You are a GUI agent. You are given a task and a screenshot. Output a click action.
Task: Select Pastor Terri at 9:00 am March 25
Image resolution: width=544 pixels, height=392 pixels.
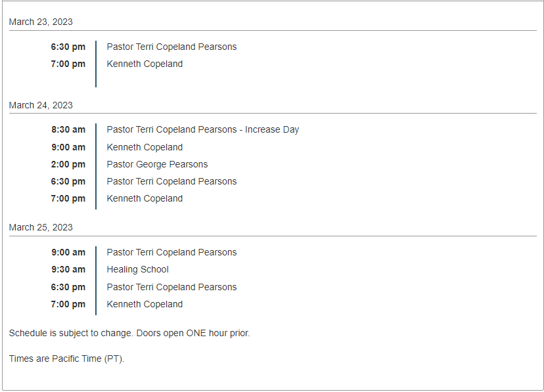pos(171,252)
